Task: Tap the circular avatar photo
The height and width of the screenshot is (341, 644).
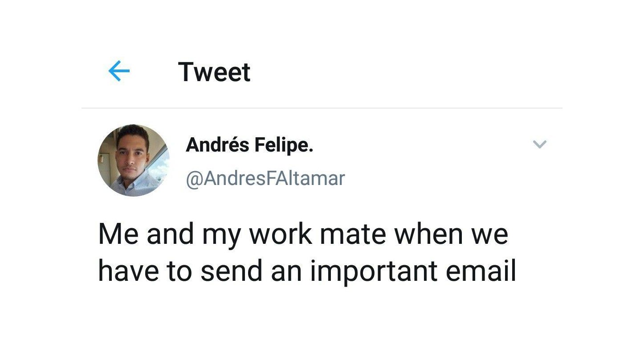Action: [134, 160]
